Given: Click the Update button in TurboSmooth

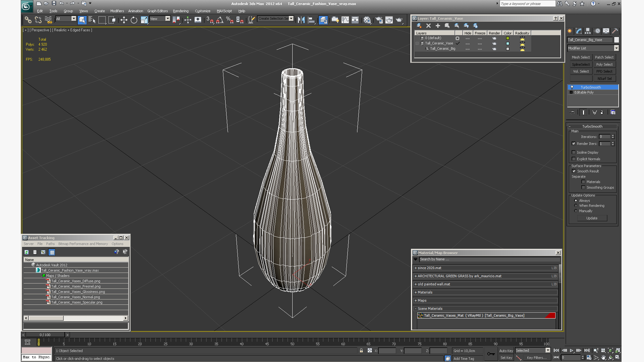Looking at the screenshot, I should [592, 218].
